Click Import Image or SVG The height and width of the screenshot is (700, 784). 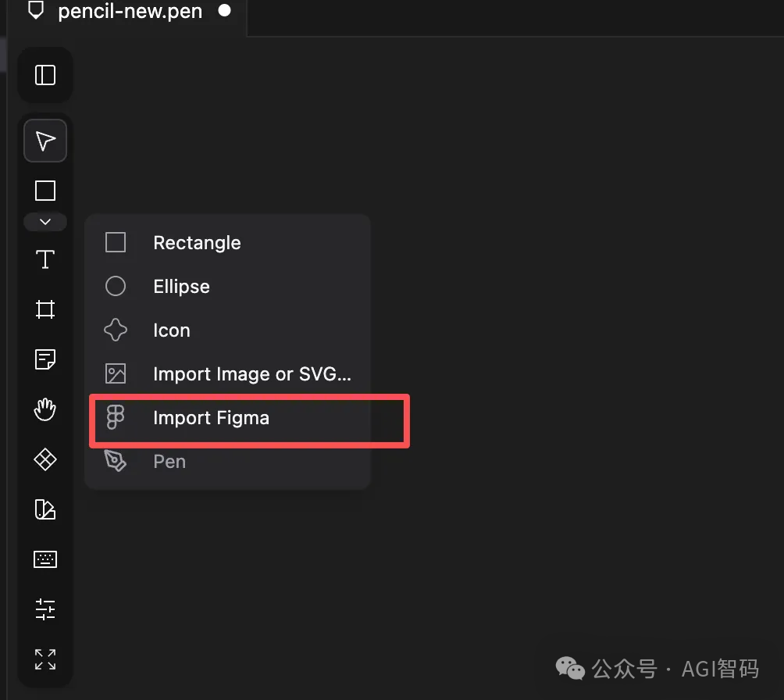coord(251,373)
